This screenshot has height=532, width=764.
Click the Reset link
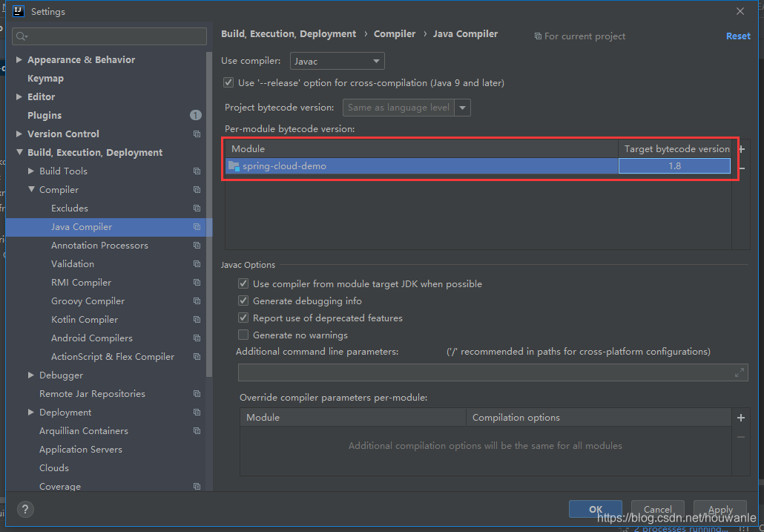(738, 36)
